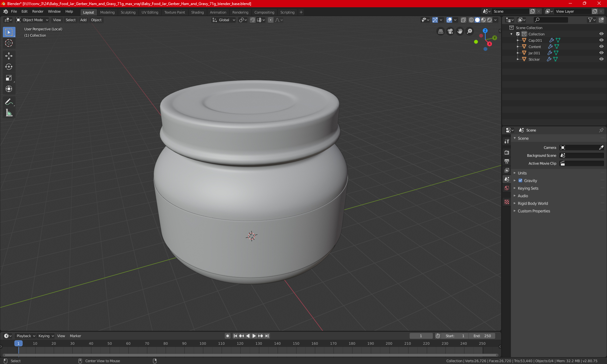
Task: Switch to orthographic/perspective grid icon
Action: click(x=440, y=31)
